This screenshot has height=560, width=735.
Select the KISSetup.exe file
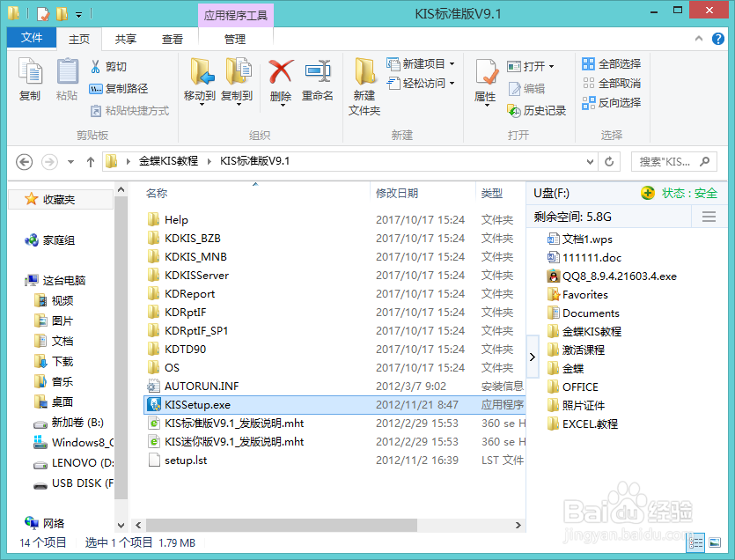click(x=334, y=405)
